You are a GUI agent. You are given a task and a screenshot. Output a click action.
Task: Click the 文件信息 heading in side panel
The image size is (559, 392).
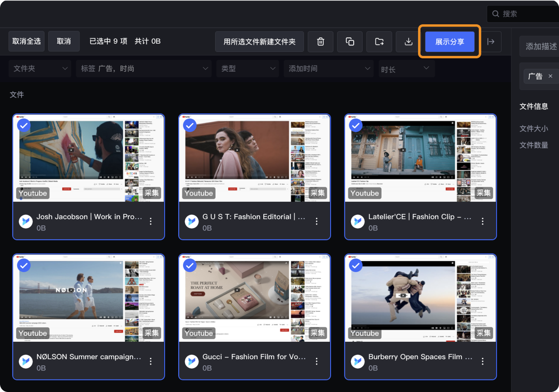point(534,107)
